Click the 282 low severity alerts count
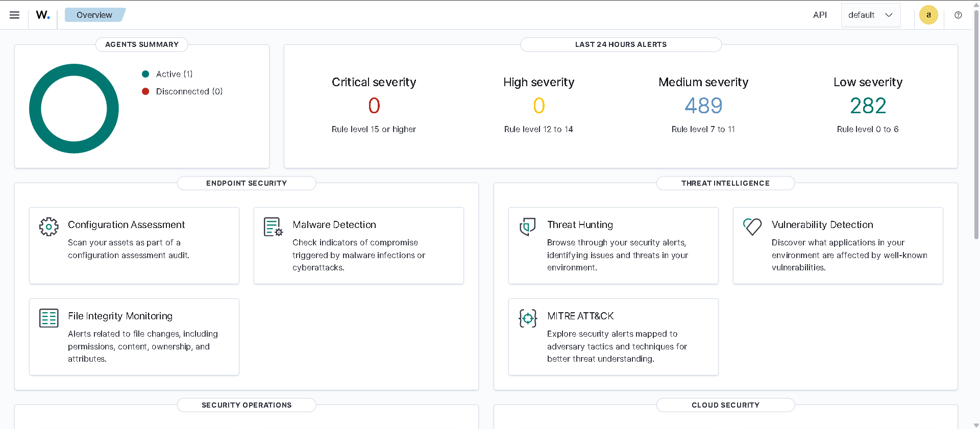This screenshot has height=429, width=980. pyautogui.click(x=868, y=106)
